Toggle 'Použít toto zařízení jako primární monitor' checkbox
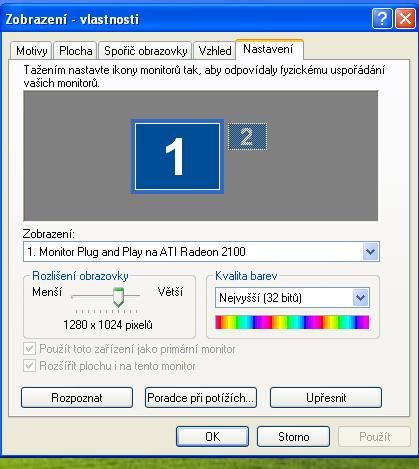 pyautogui.click(x=29, y=349)
